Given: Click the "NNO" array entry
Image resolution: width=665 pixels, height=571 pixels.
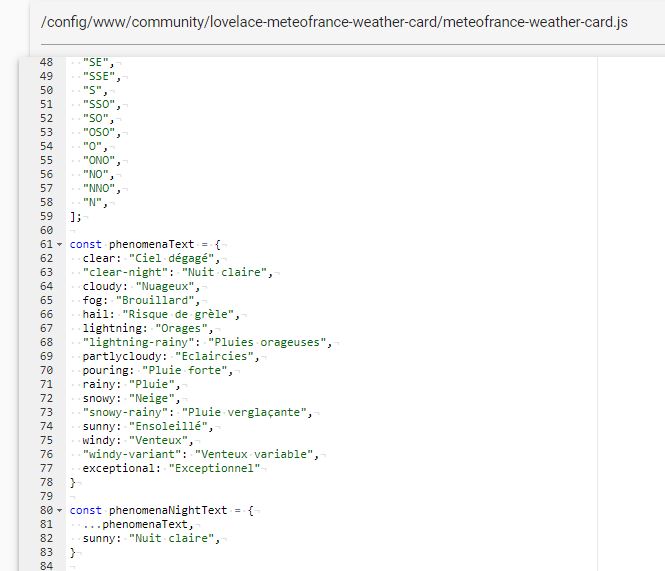Looking at the screenshot, I should (99, 188).
